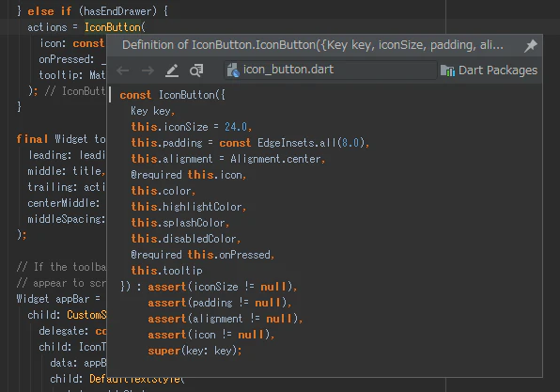Click 'Alignment.center' in the alignment line
Screen dimensions: 560x392
tap(275, 159)
